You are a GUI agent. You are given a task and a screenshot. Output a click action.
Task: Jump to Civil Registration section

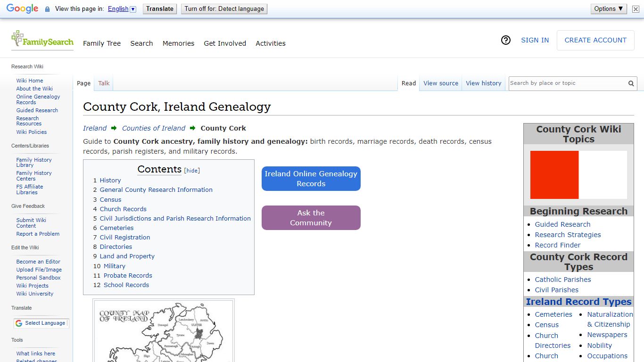[x=125, y=238]
